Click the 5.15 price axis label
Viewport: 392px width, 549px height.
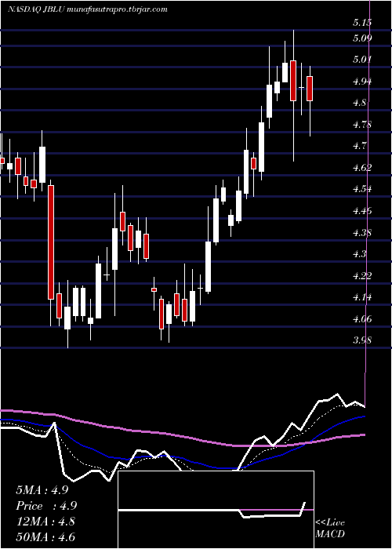click(362, 23)
